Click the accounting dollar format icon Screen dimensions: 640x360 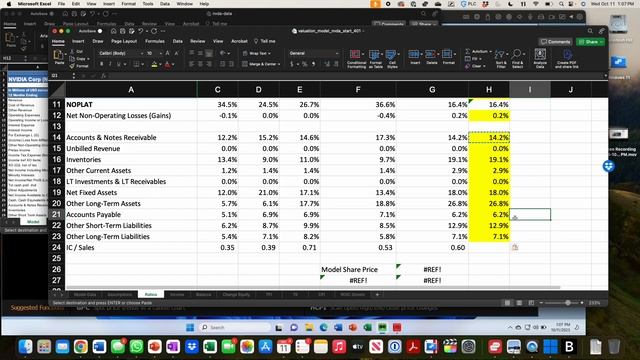(x=291, y=64)
